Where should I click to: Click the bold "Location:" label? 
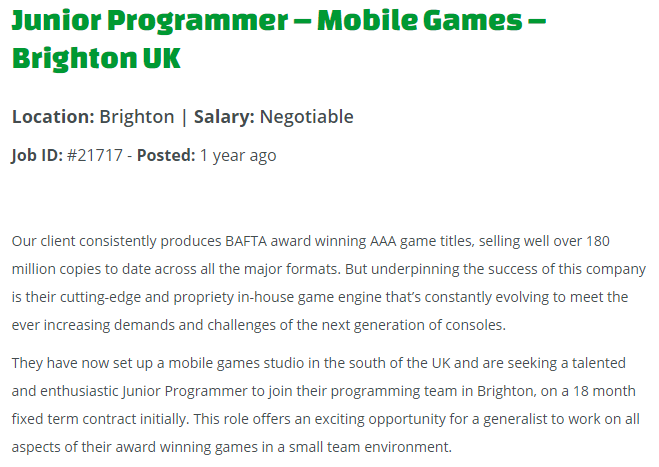point(53,117)
